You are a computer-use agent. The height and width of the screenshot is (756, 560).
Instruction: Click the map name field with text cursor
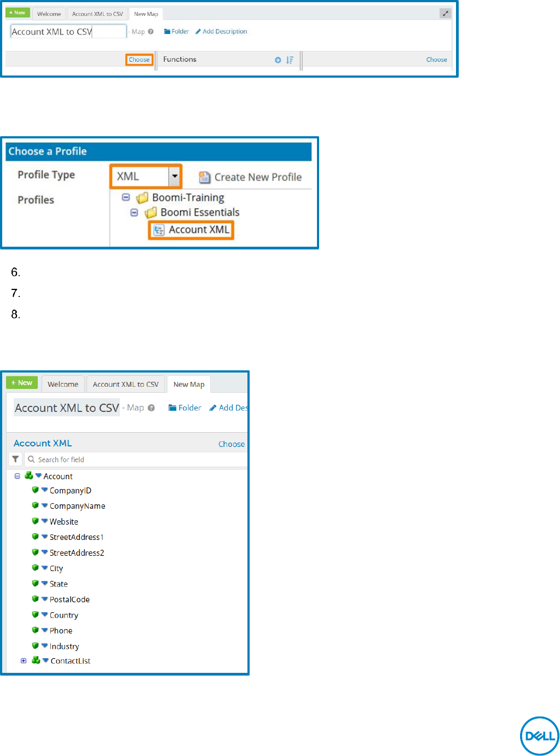pyautogui.click(x=68, y=32)
